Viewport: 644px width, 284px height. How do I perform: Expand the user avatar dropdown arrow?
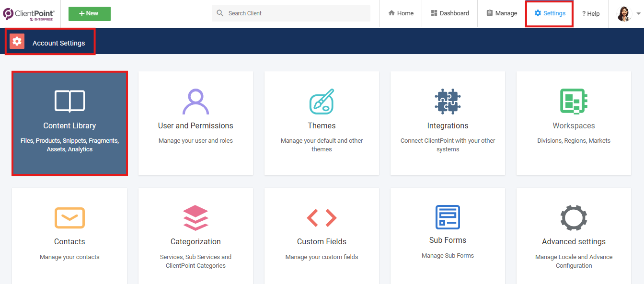point(638,14)
